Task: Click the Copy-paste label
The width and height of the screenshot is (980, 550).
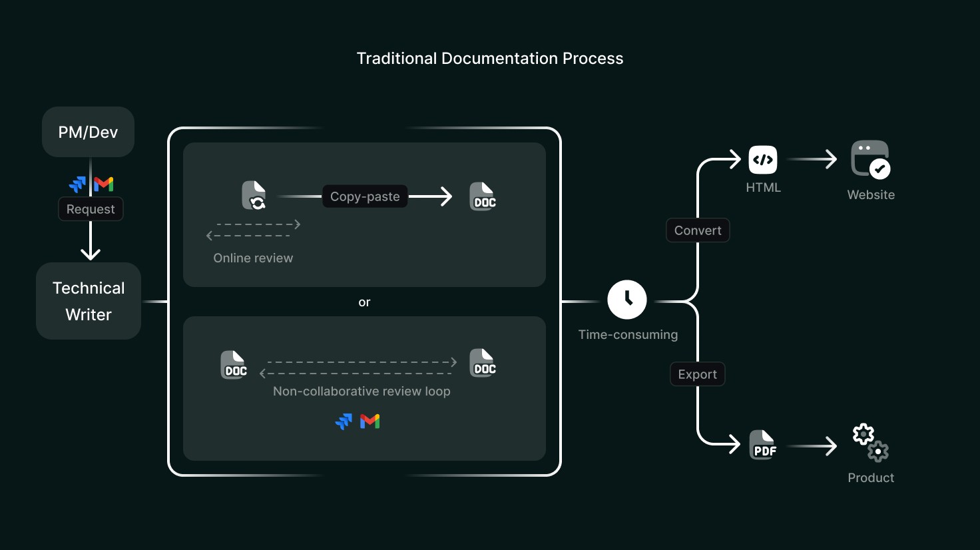Action: point(365,196)
